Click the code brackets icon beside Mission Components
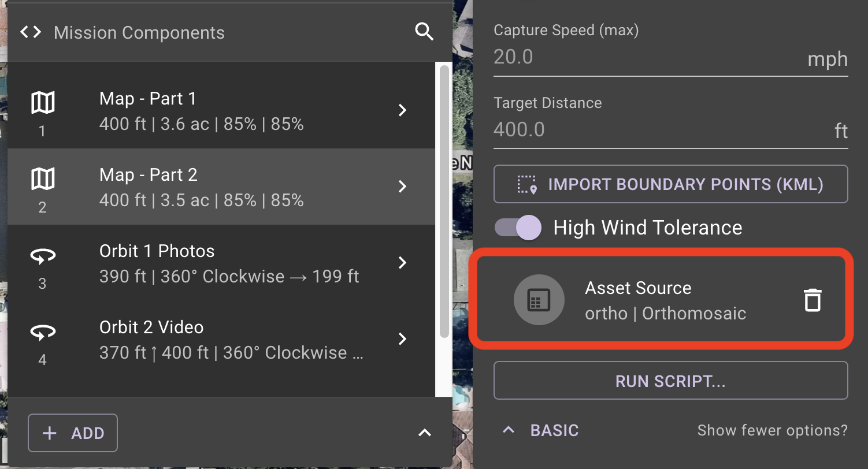Screen dimensions: 868x469 [x=31, y=32]
